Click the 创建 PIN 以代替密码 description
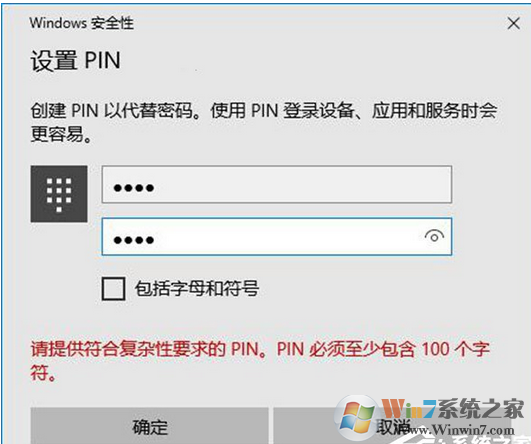 pos(264,122)
